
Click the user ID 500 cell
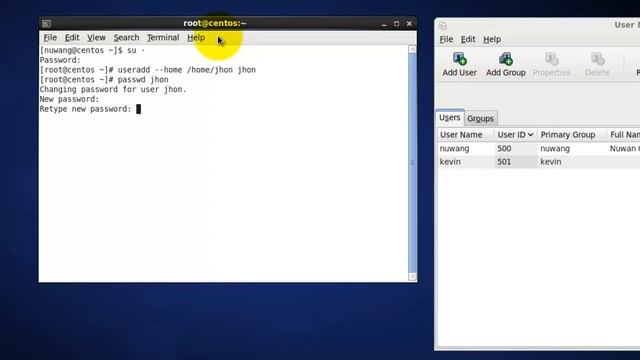504,149
